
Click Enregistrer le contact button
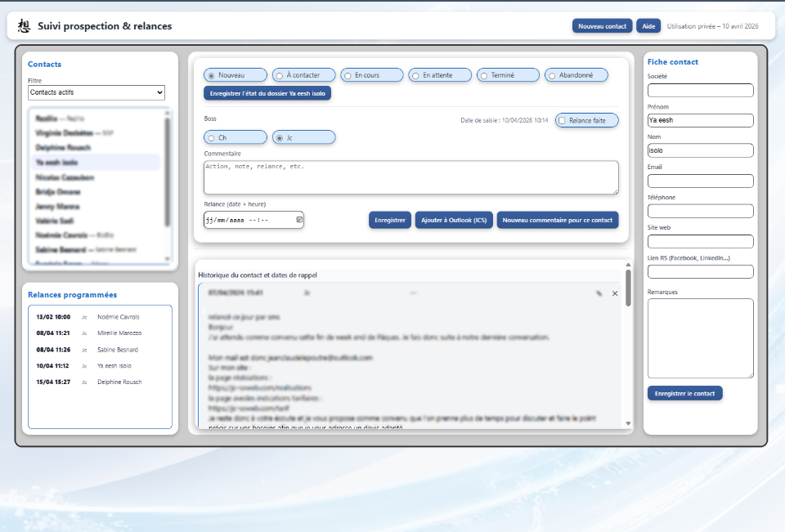(684, 393)
